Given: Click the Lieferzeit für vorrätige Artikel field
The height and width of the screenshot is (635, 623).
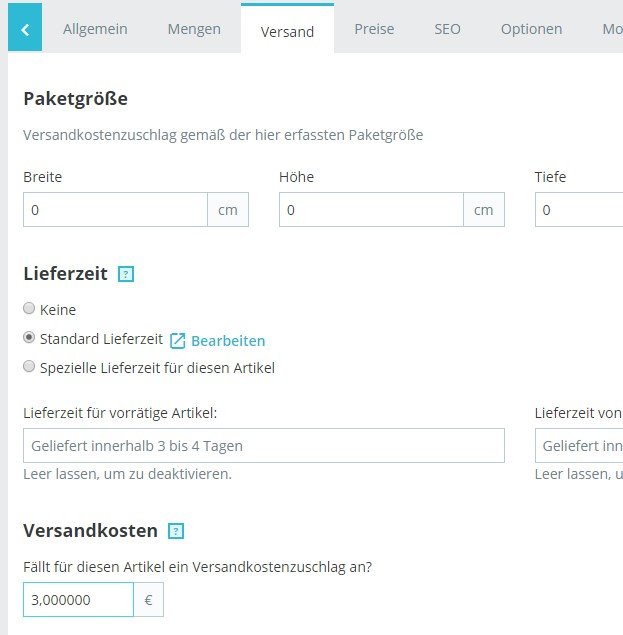Looking at the screenshot, I should click(264, 446).
